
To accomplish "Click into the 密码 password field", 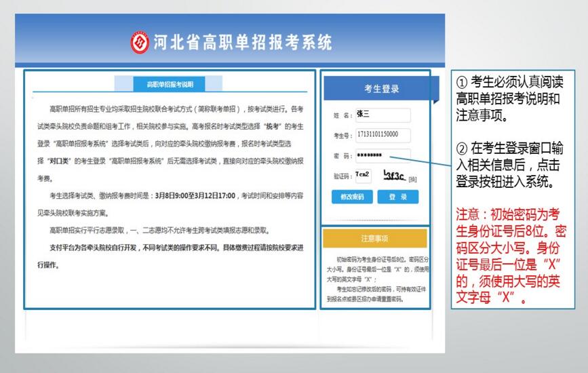I will pyautogui.click(x=383, y=155).
